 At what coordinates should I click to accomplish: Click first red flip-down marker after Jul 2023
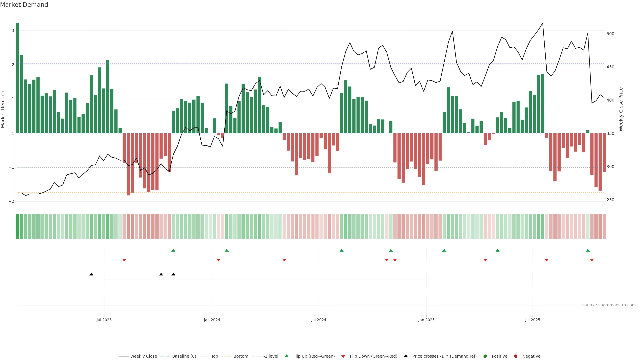pos(124,260)
